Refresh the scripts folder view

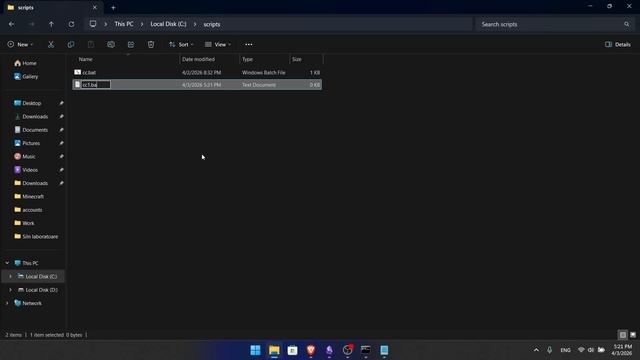coord(71,24)
